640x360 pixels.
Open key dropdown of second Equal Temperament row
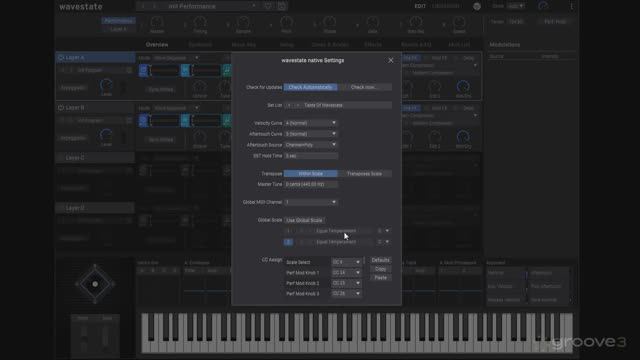coord(383,242)
